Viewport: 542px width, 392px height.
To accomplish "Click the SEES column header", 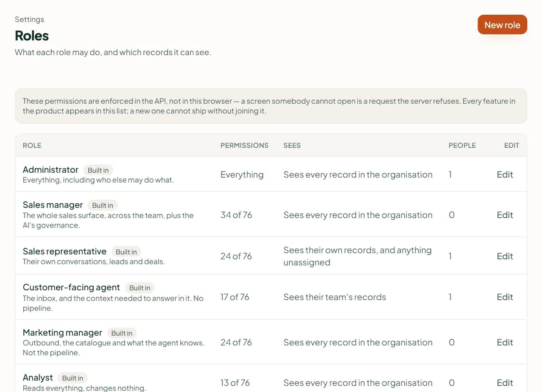I will [292, 145].
